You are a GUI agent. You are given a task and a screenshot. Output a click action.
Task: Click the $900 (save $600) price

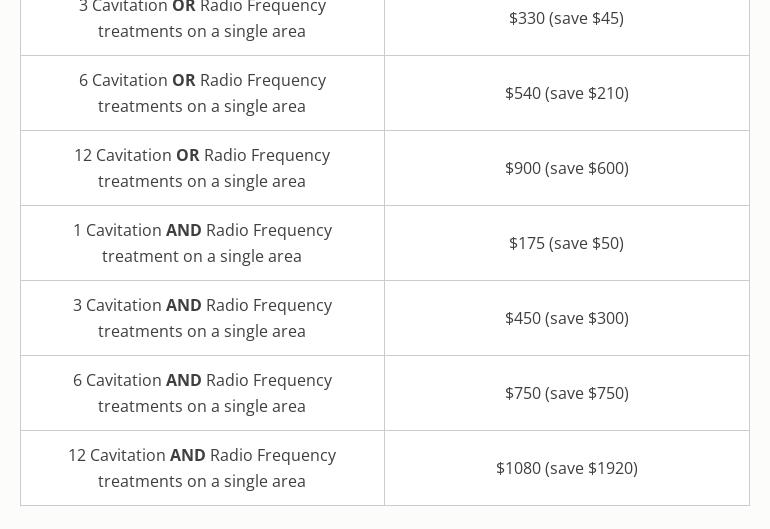click(566, 168)
